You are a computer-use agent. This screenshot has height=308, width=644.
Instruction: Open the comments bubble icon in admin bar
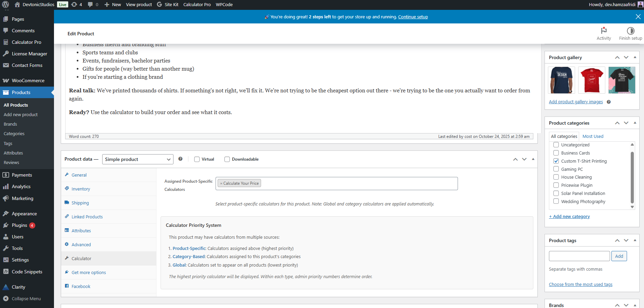point(90,4)
